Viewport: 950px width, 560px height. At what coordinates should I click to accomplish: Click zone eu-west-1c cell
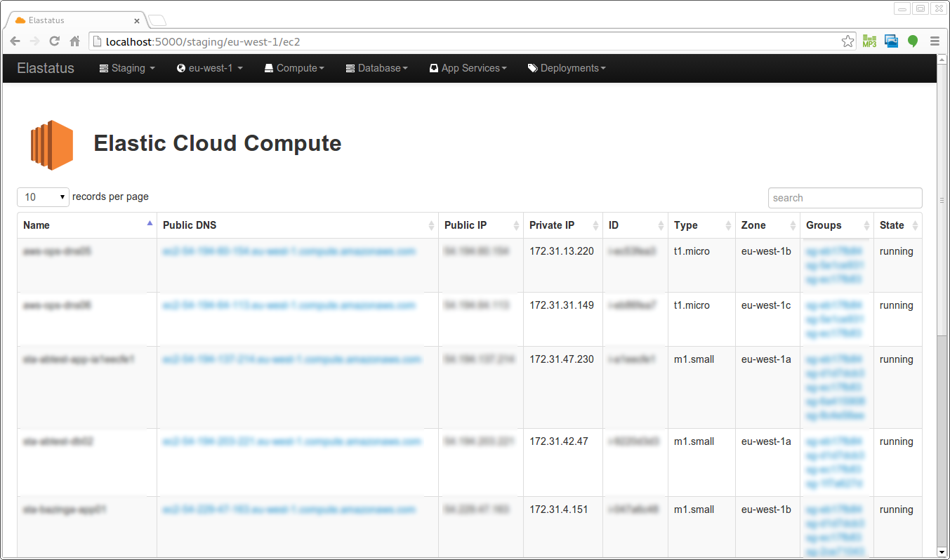(x=766, y=305)
